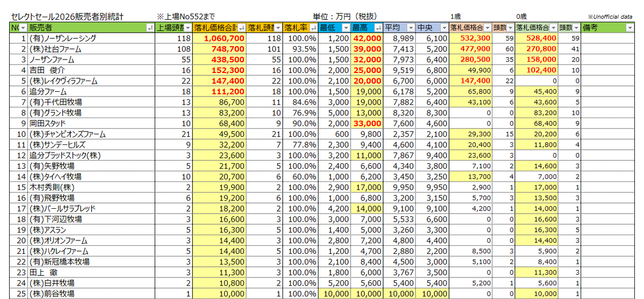This screenshot has width=644, height=299.
Task: Select the 1歳 total cell 280,500
Action: (471, 60)
